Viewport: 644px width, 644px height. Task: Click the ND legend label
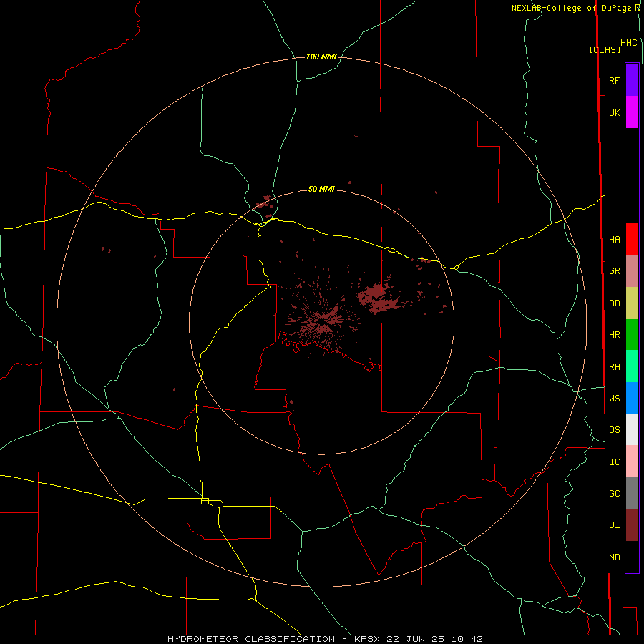614,557
